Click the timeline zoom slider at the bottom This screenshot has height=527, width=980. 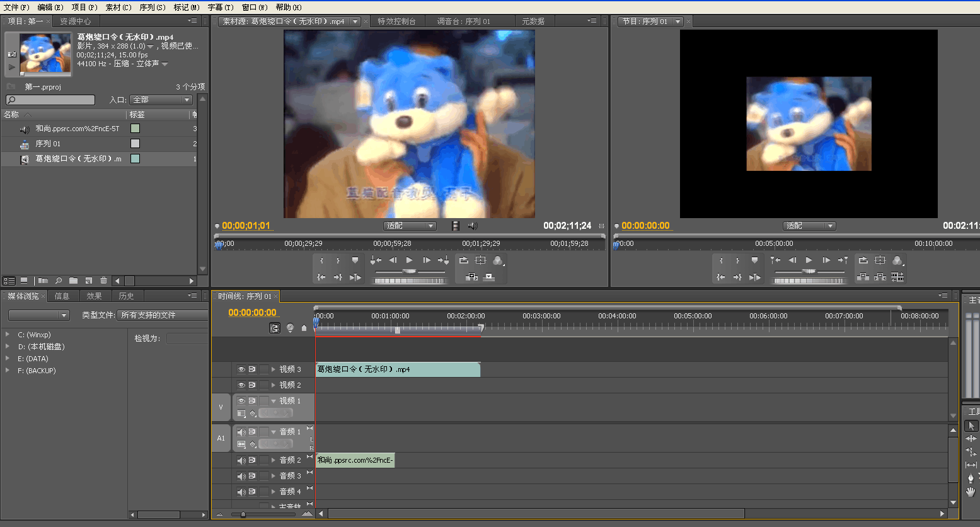pyautogui.click(x=243, y=514)
